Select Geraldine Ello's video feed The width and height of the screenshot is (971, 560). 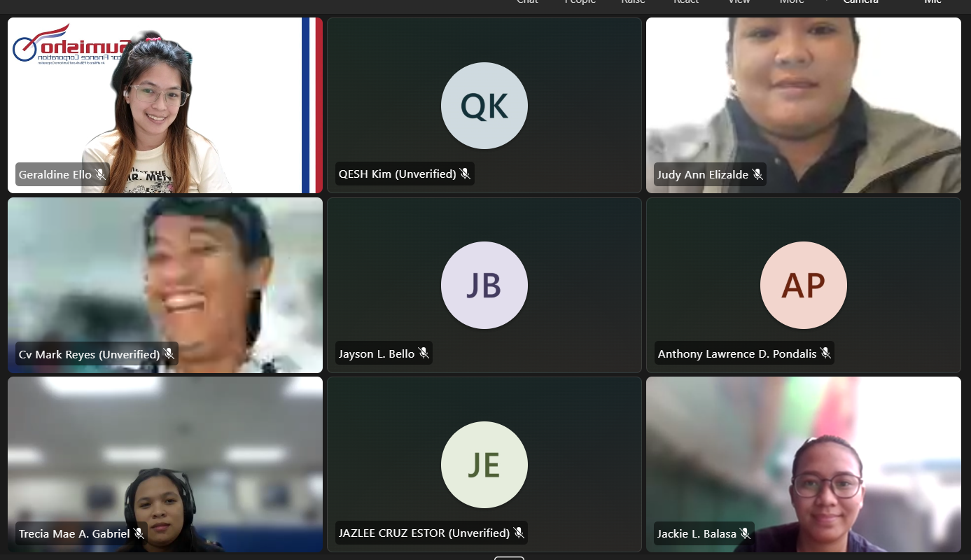point(165,105)
